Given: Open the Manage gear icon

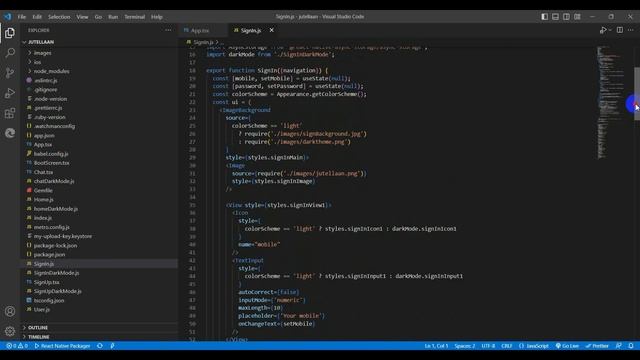Looking at the screenshot, I should [10, 331].
